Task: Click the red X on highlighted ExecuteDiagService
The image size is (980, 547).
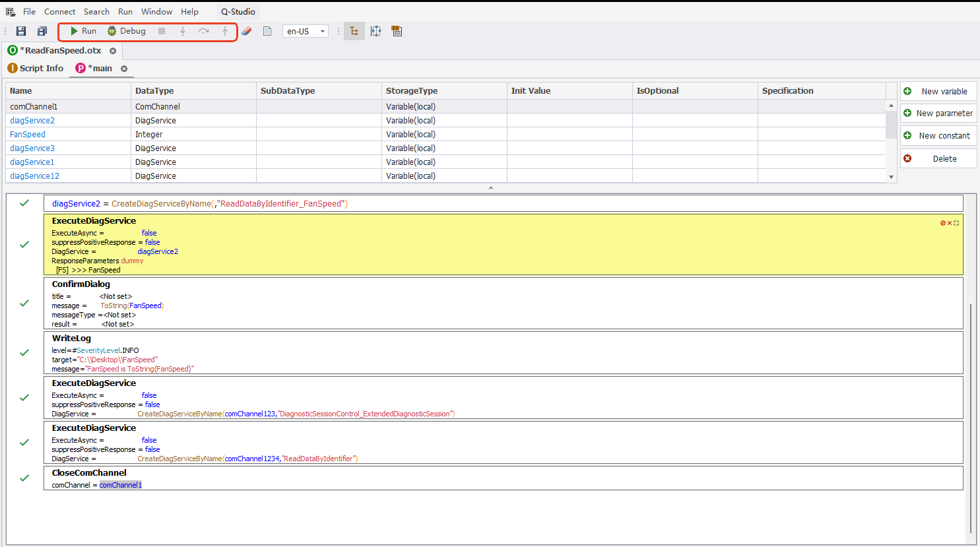Action: (950, 223)
